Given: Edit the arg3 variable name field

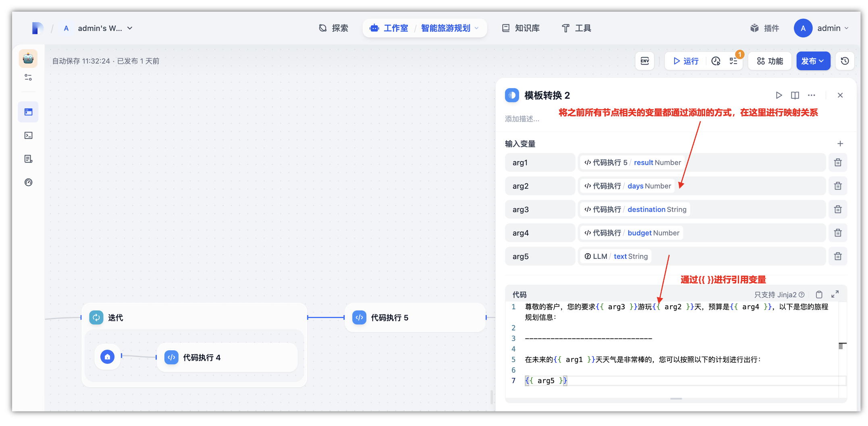Looking at the screenshot, I should click(540, 209).
